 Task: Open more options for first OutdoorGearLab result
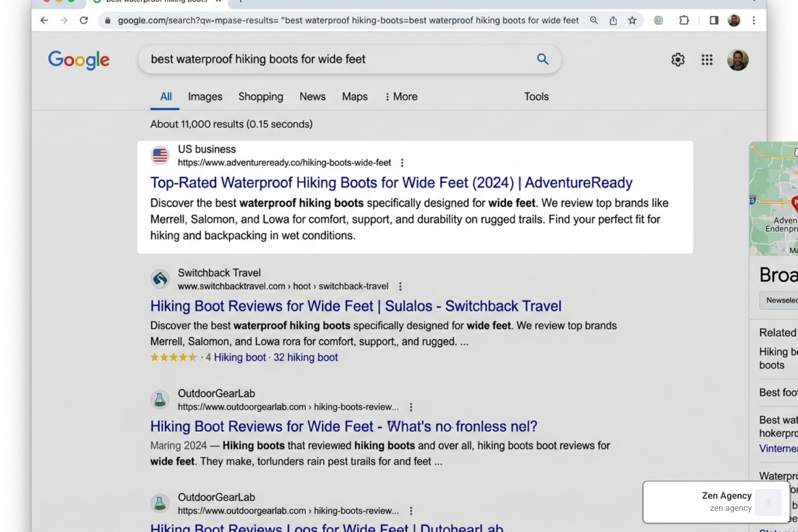coord(411,407)
